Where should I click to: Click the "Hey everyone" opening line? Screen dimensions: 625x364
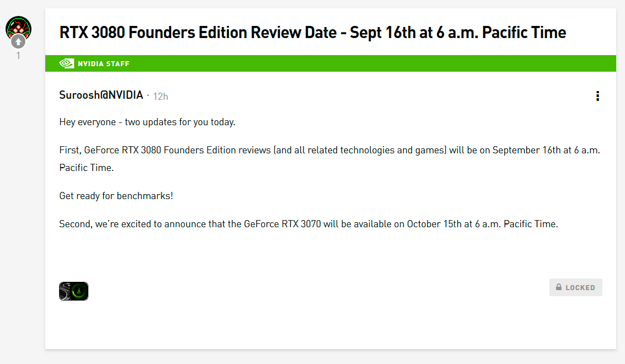147,122
